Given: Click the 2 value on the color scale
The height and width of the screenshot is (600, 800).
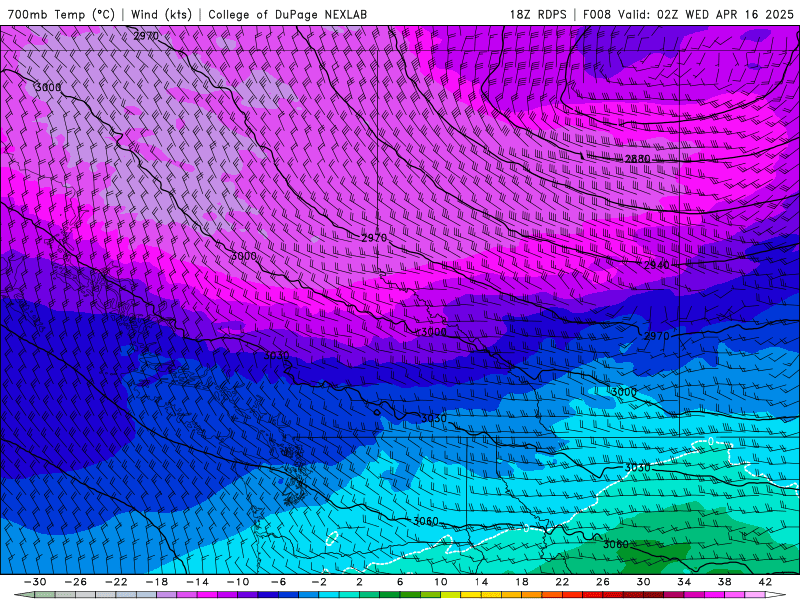Looking at the screenshot, I should [359, 582].
